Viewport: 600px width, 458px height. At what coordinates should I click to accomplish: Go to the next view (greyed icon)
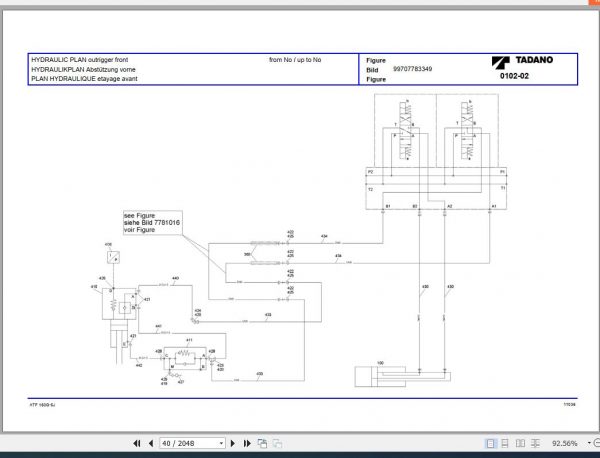tap(277, 443)
